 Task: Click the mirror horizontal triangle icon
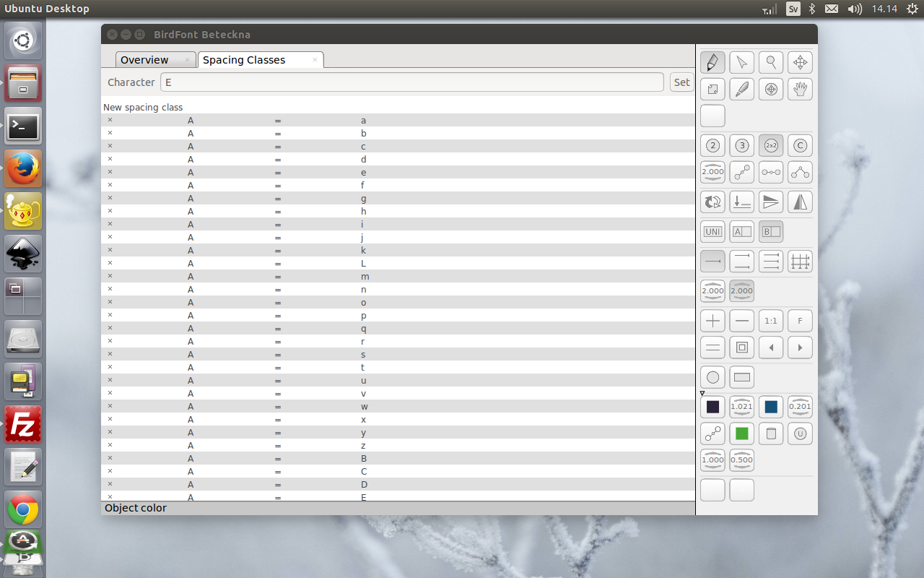click(800, 202)
